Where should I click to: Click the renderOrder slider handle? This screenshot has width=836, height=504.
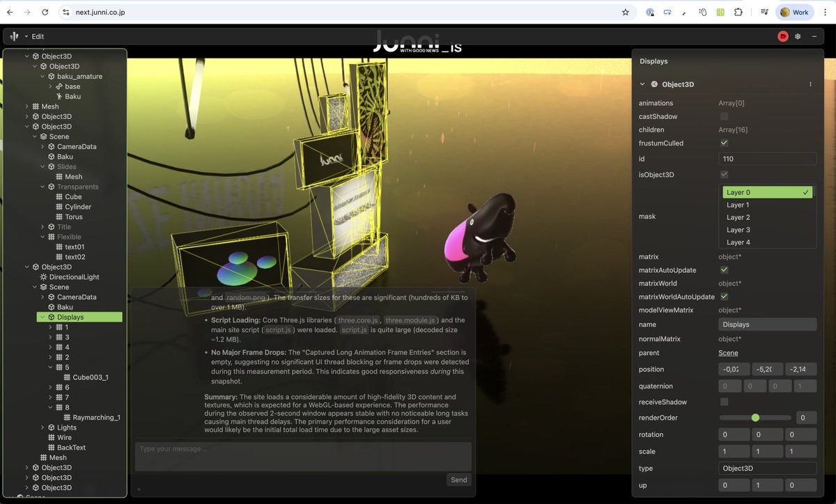tap(754, 418)
